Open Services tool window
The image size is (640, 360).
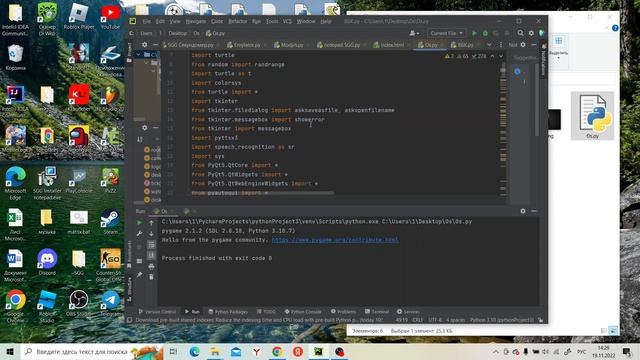pos(408,311)
